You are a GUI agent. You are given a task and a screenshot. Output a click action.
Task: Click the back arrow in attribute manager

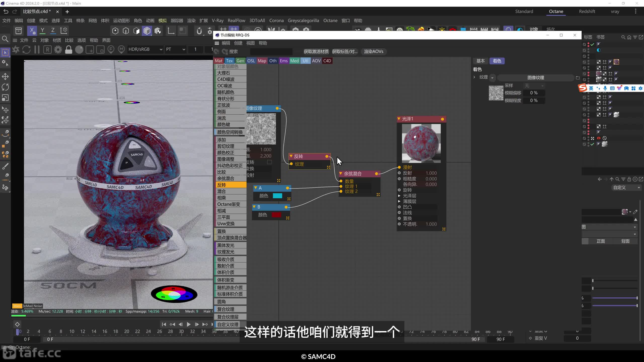tap(600, 179)
